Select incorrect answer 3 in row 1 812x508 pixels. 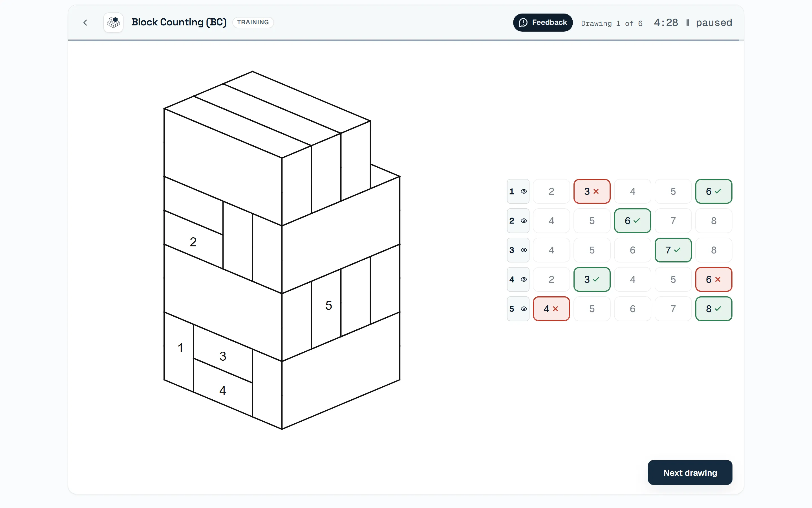click(592, 192)
